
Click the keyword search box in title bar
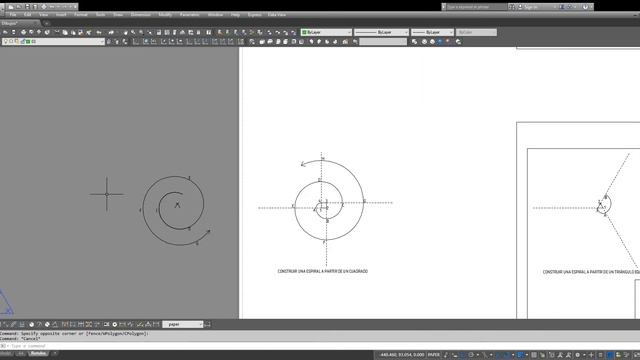(x=476, y=7)
